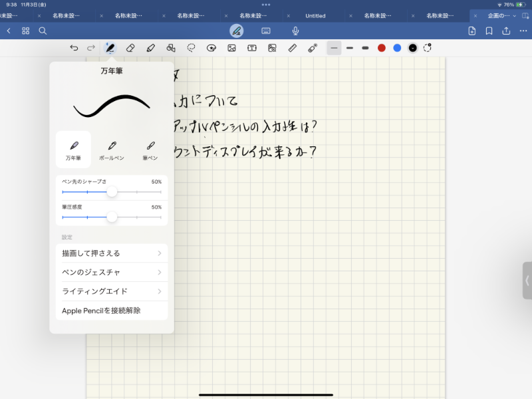Open the Elements sticker tool
This screenshot has width=532, height=399.
pos(212,48)
